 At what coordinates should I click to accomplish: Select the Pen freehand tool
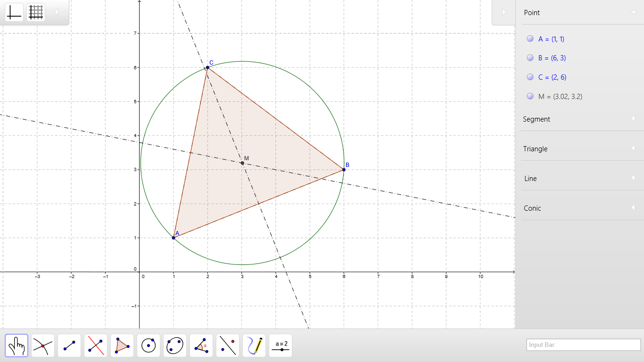[x=254, y=346]
